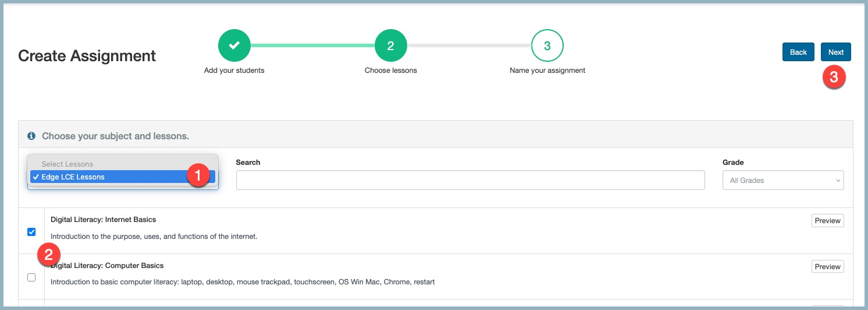Uncheck the Digital Literacy: Internet Basics checkbox
The image size is (868, 310).
pos(31,232)
